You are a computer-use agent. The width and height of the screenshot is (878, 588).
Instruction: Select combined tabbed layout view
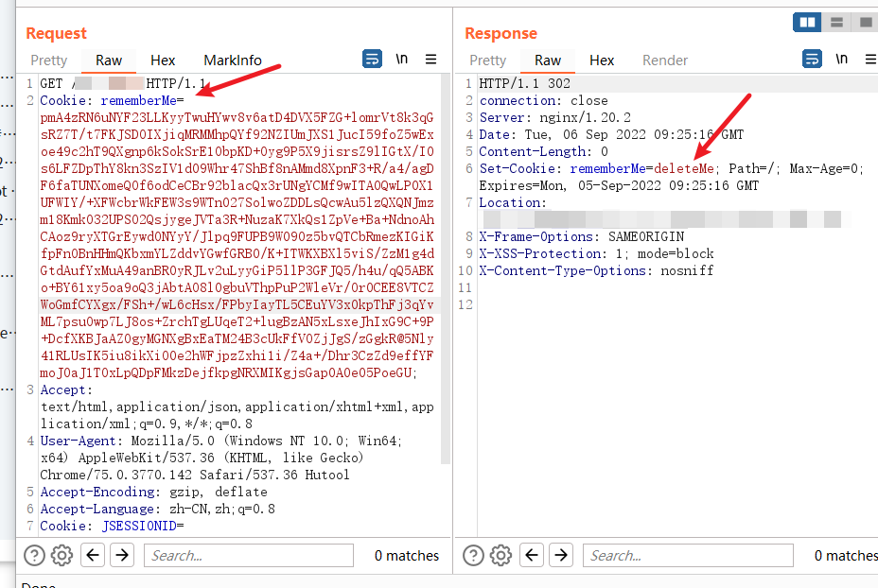tap(865, 23)
